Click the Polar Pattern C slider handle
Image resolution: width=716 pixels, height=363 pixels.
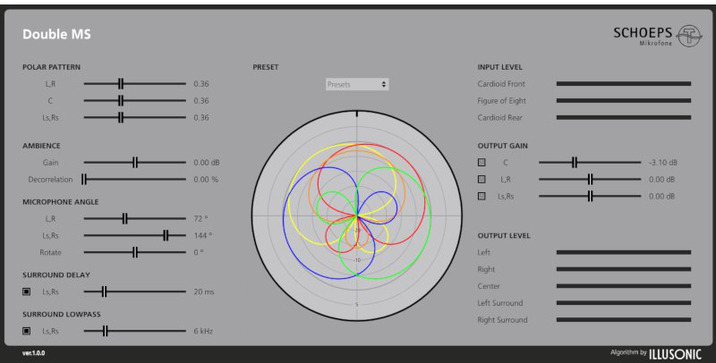121,100
